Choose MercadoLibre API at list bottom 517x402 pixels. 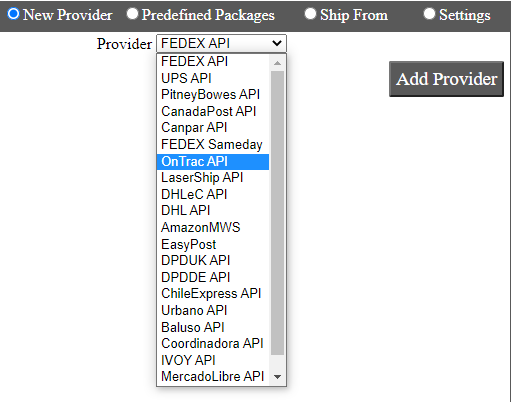pyautogui.click(x=213, y=377)
